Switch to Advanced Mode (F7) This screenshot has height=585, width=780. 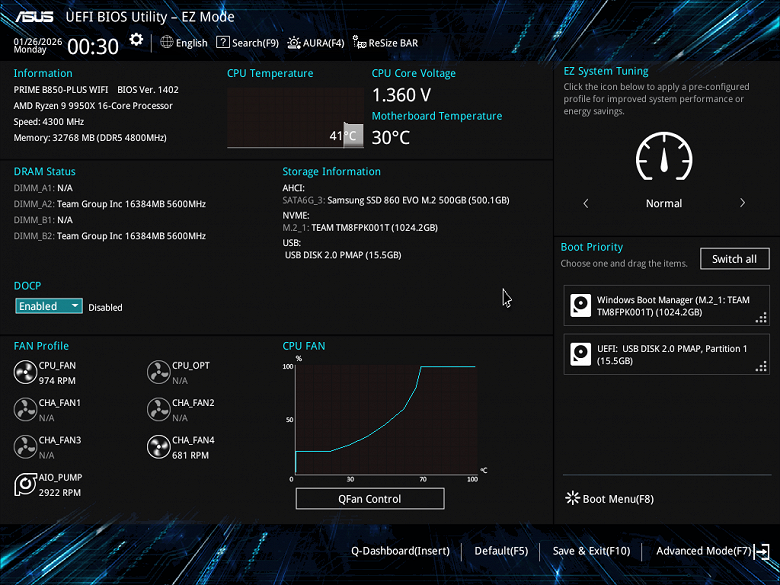pyautogui.click(x=710, y=551)
